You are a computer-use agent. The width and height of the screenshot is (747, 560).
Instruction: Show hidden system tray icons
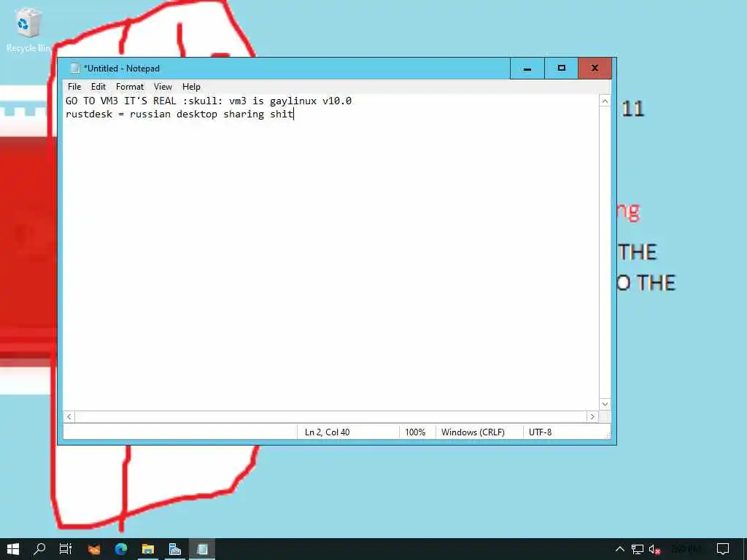click(x=620, y=549)
